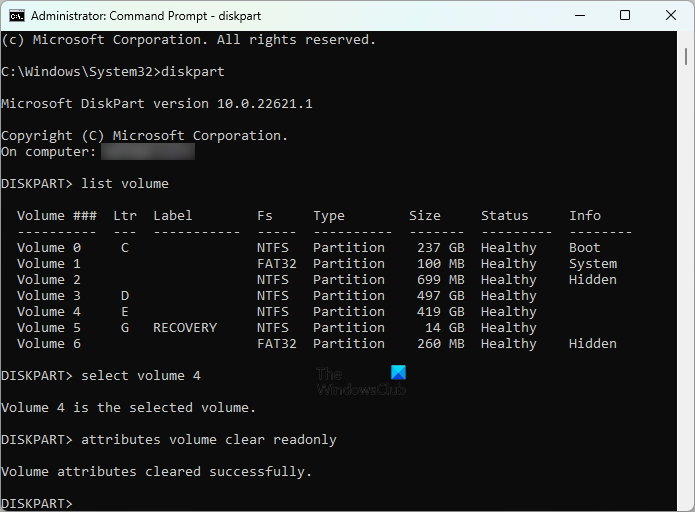The height and width of the screenshot is (512, 695).
Task: Click the TheWindowsClub watermark logo
Action: click(x=361, y=381)
